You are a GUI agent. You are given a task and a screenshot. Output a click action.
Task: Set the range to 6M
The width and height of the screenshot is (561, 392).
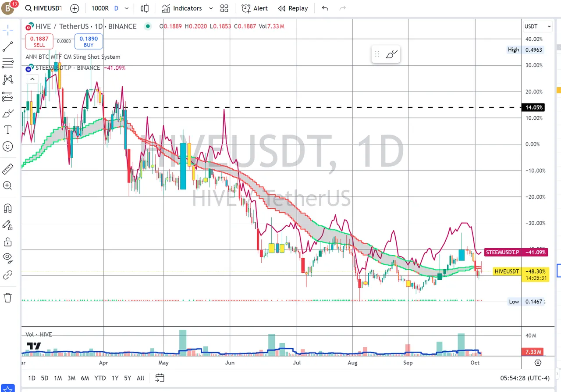(x=85, y=378)
